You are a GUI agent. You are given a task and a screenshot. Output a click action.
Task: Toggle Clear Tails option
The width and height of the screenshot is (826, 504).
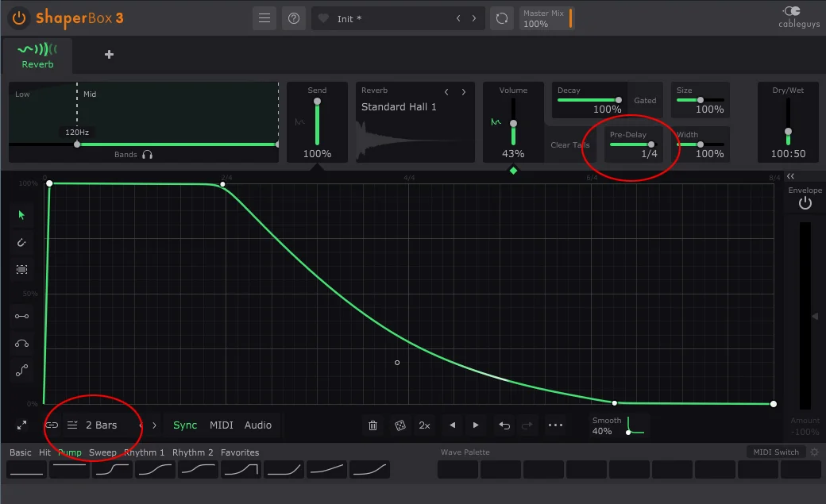[x=570, y=144]
